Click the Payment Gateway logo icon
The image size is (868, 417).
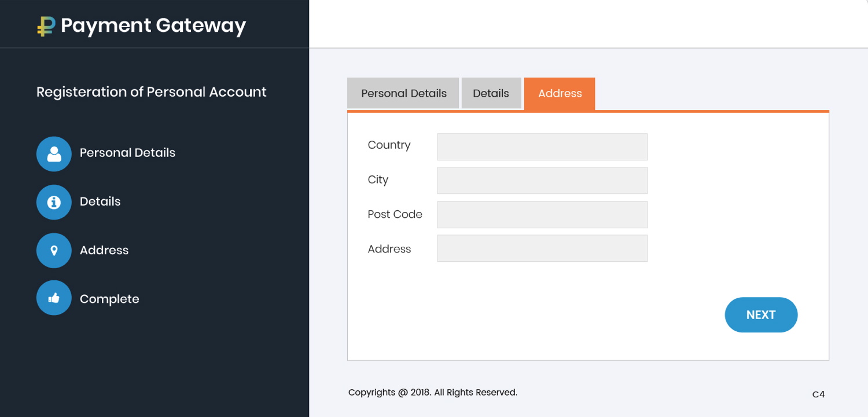(46, 26)
